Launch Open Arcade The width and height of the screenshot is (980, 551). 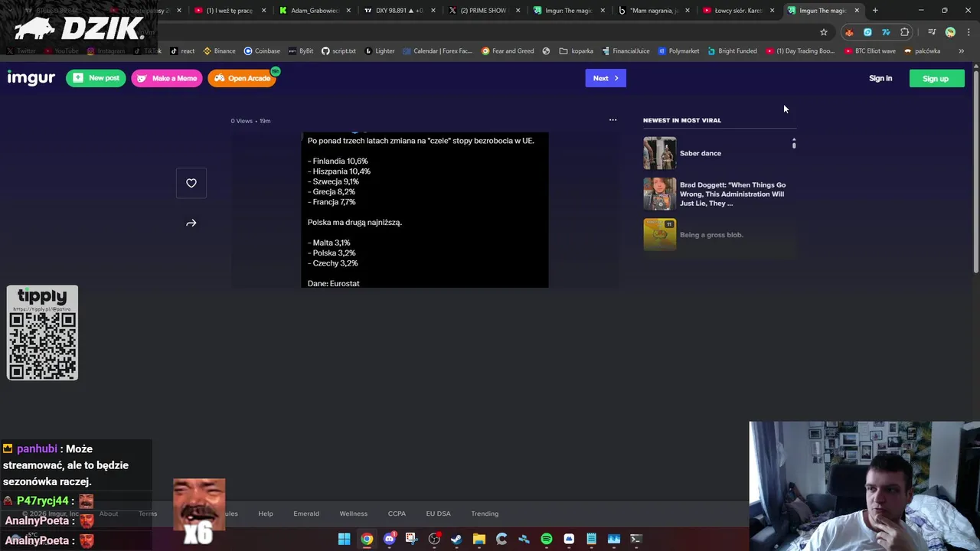[242, 78]
